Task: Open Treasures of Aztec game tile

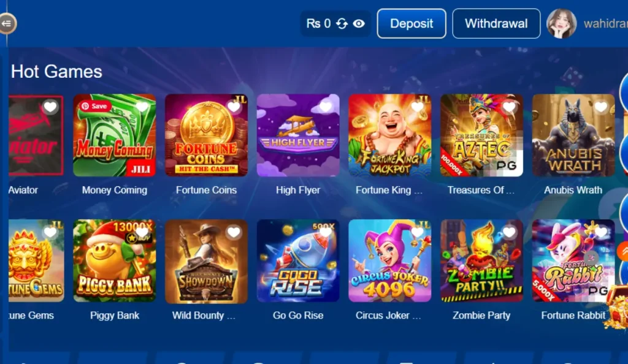Action: (481, 135)
